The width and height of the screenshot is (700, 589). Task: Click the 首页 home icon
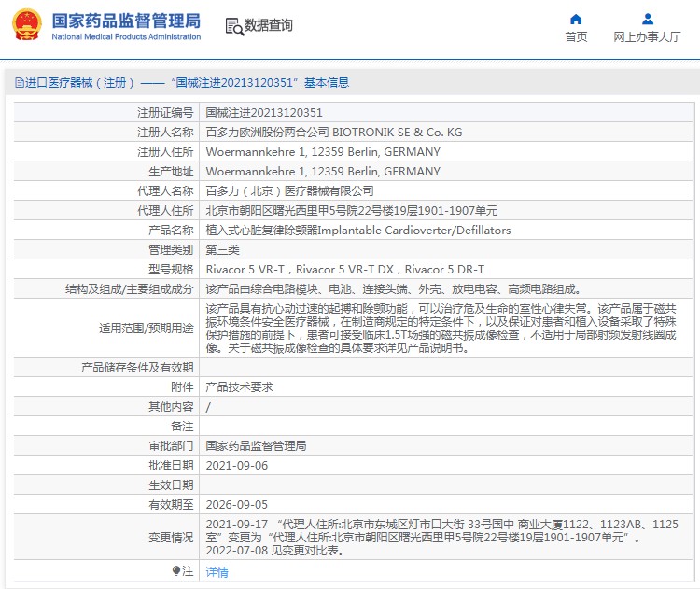click(576, 20)
